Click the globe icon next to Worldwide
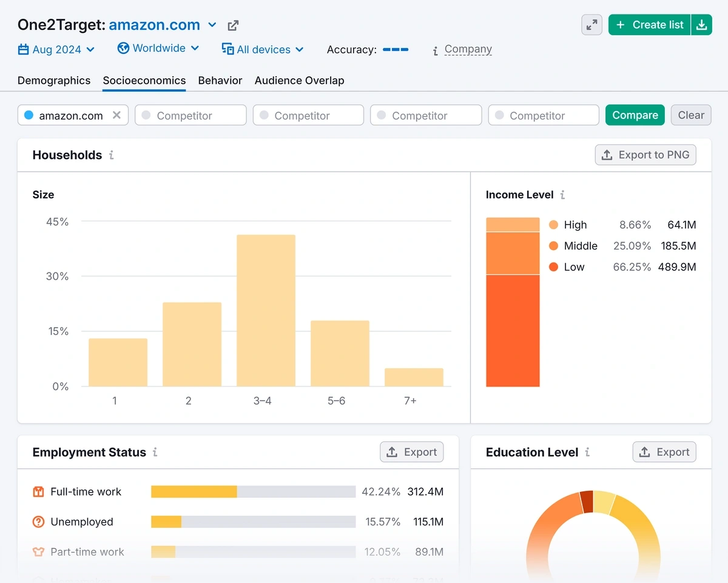This screenshot has height=583, width=728. pos(123,48)
